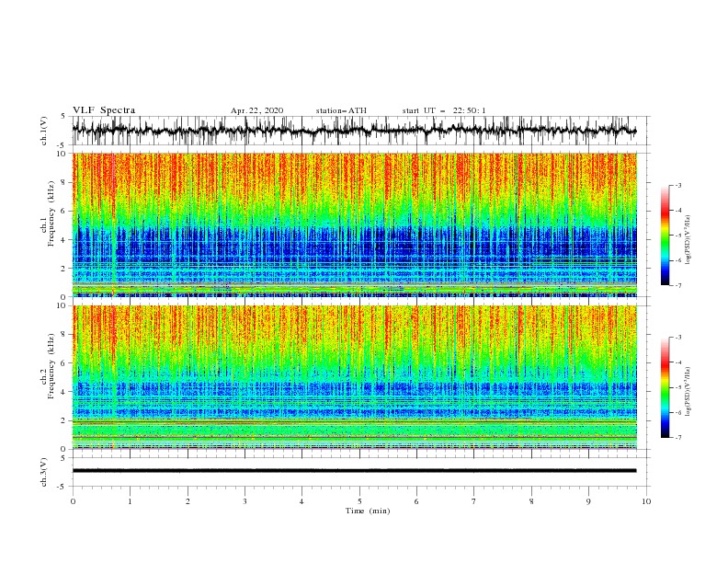Click the "station=ATH" header label
The height and width of the screenshot is (563, 728).
341,110
